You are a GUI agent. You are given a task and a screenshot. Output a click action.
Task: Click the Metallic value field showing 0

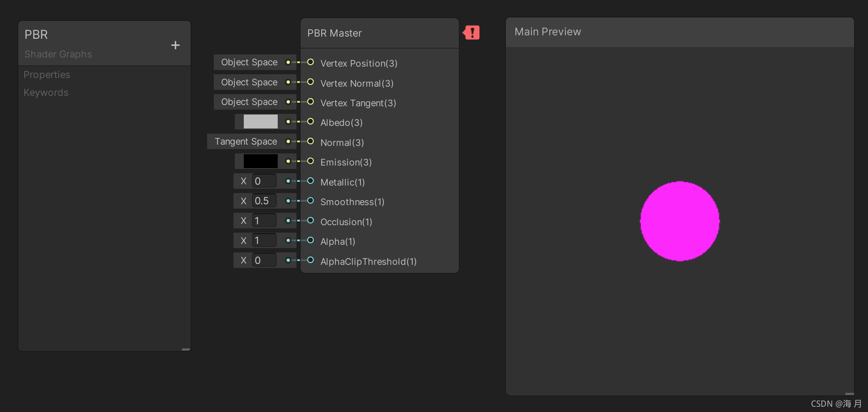click(x=264, y=181)
